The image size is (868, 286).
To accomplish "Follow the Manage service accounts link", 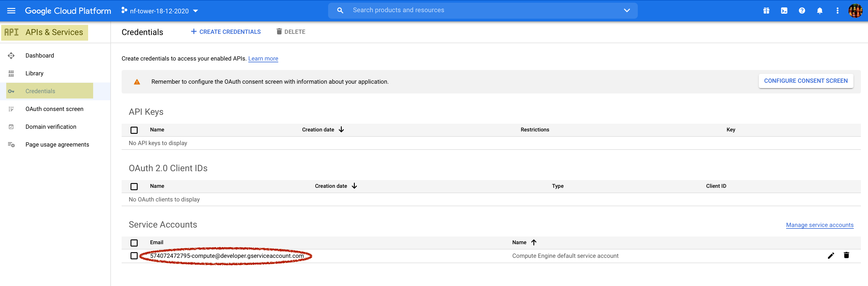I will click(819, 225).
